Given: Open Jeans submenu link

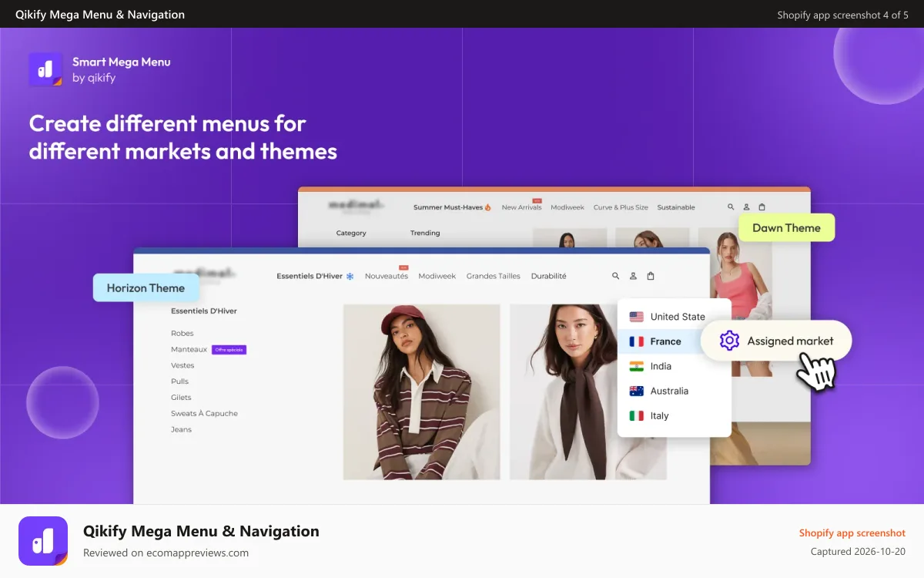Looking at the screenshot, I should tap(181, 429).
